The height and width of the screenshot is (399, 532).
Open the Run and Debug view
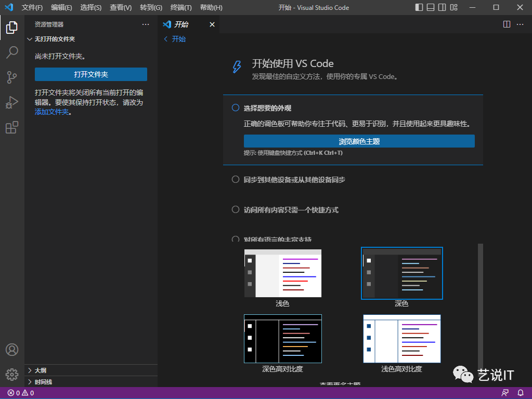[12, 102]
